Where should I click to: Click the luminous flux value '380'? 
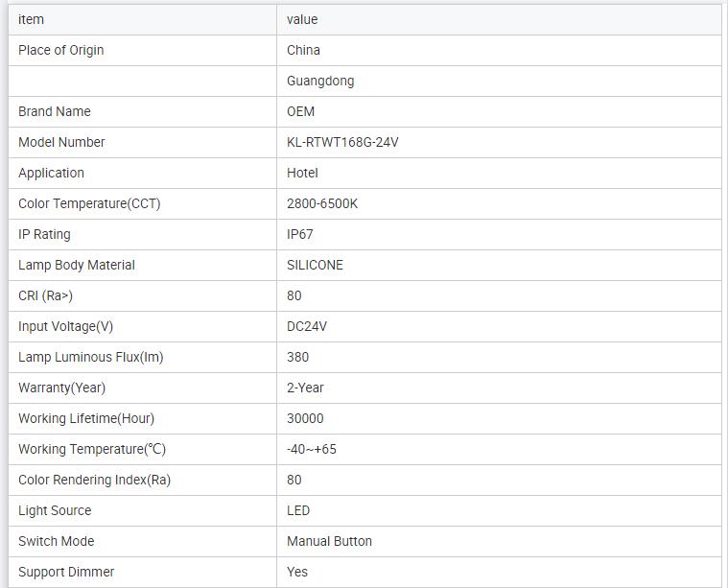tap(297, 357)
